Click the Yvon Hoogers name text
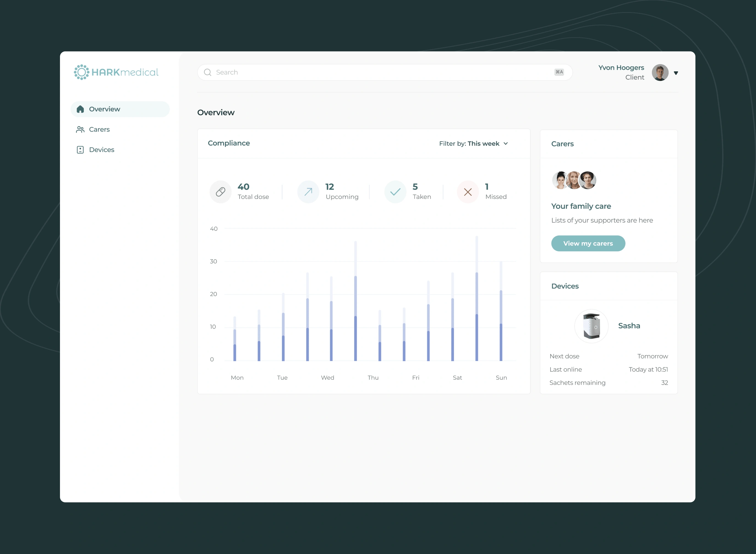 (621, 67)
